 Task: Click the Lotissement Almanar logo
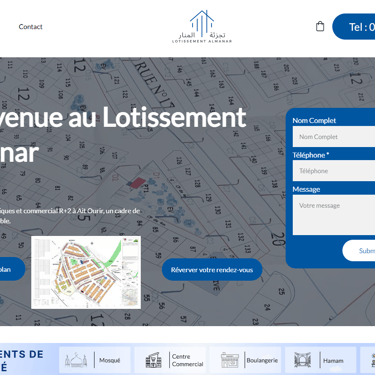202,27
